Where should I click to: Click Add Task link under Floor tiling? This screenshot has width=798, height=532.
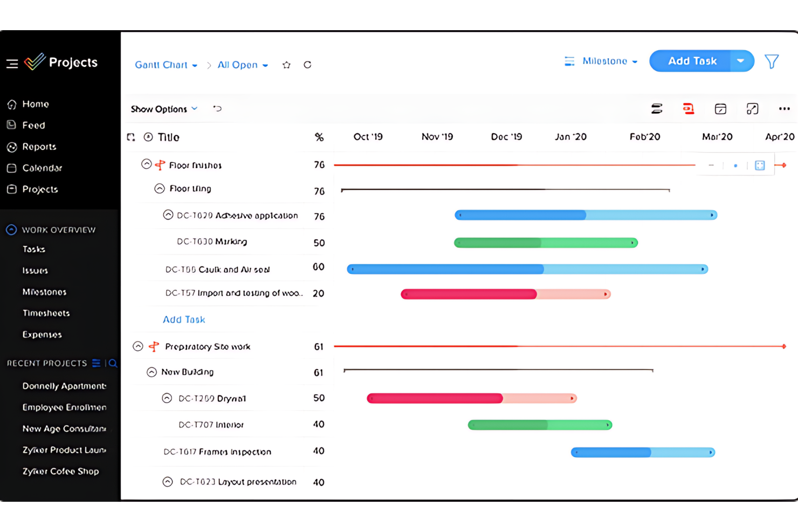[184, 319]
